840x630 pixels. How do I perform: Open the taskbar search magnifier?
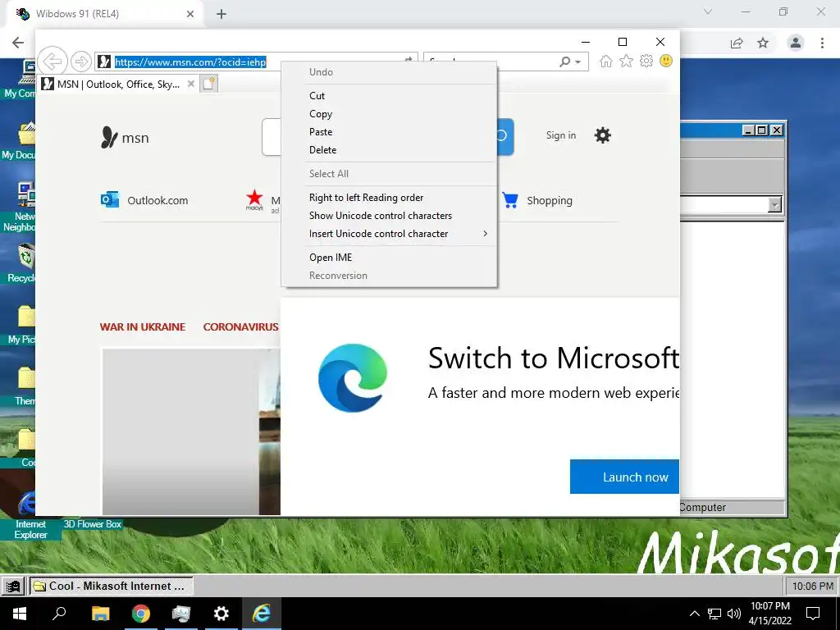pyautogui.click(x=59, y=614)
